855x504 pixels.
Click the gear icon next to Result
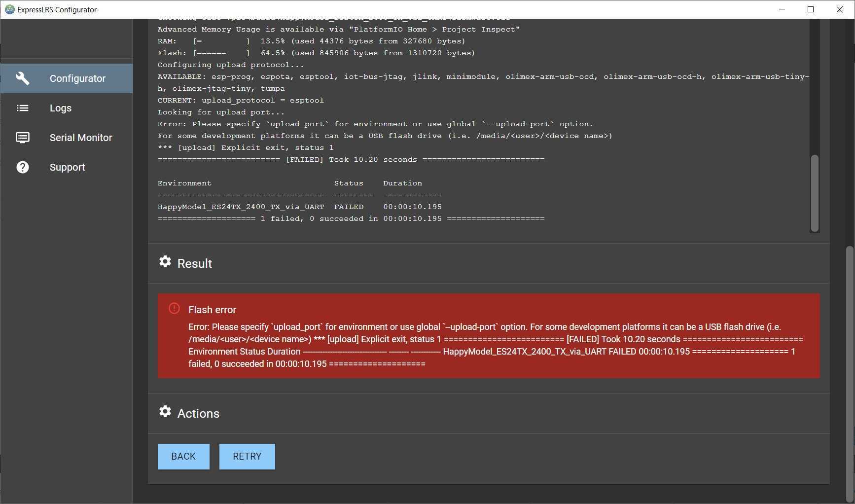[165, 262]
